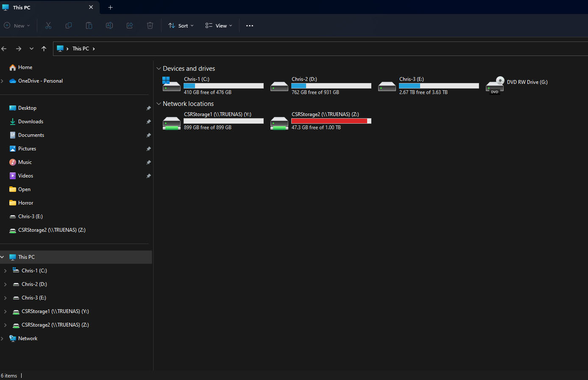Click CSRStorage2 (Z:) red usage bar
The image size is (588, 380).
pos(331,121)
